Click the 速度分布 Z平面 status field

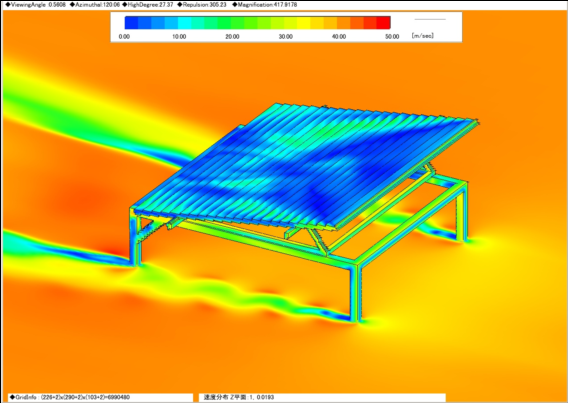pyautogui.click(x=322, y=397)
